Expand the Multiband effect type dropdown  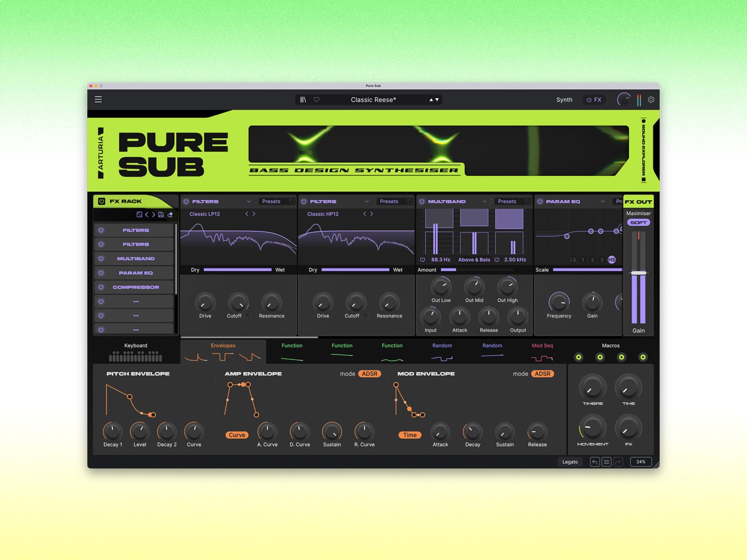click(485, 202)
